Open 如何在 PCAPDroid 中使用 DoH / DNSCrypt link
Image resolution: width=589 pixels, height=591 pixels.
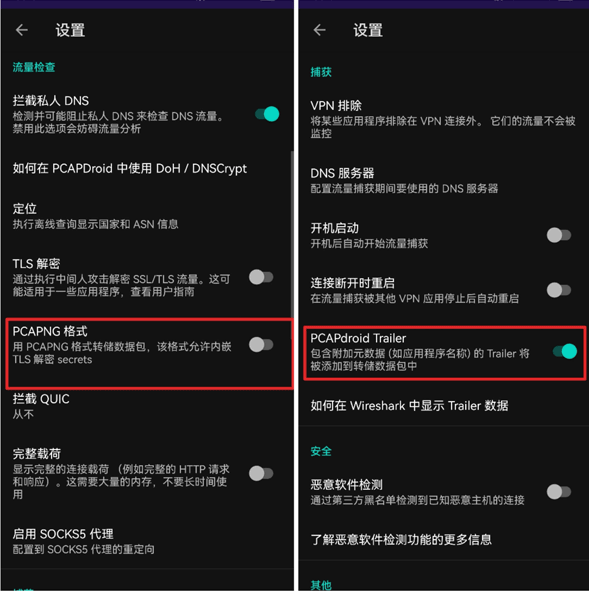130,168
